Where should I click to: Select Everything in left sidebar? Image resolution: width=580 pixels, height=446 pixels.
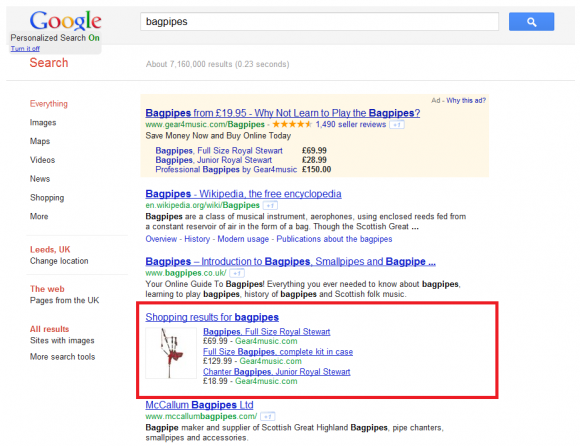point(49,104)
